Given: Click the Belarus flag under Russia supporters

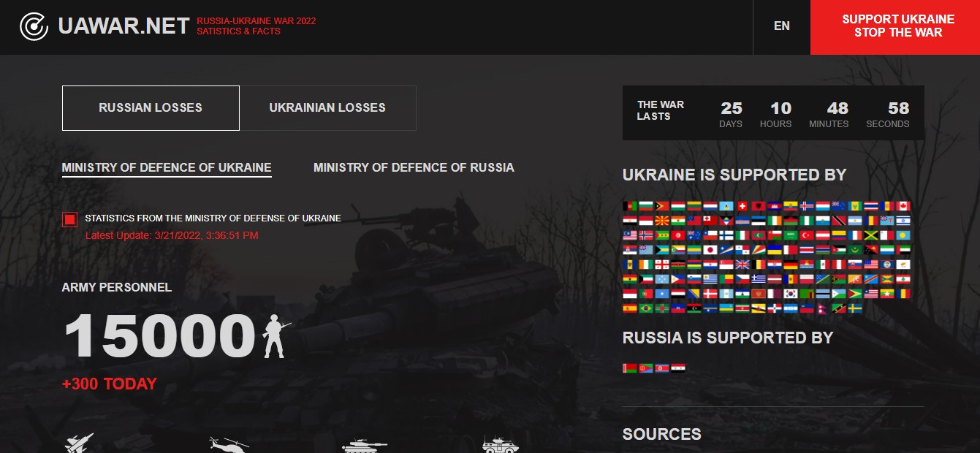Looking at the screenshot, I should coord(630,368).
